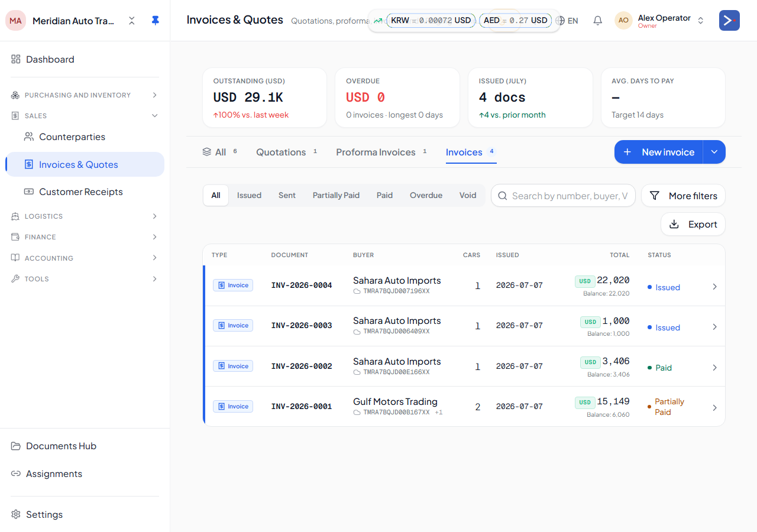Expand Purchasing and Inventory section

click(x=85, y=95)
